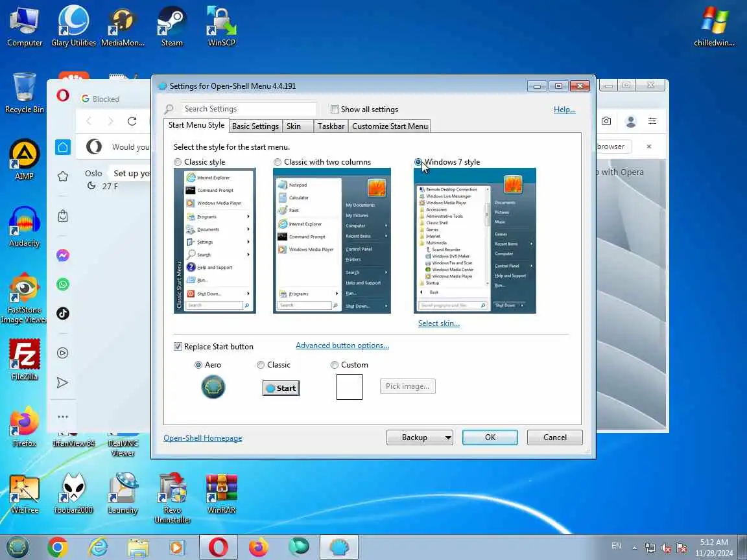
Task: Open Internet Explorer from the taskbar
Action: point(98,548)
